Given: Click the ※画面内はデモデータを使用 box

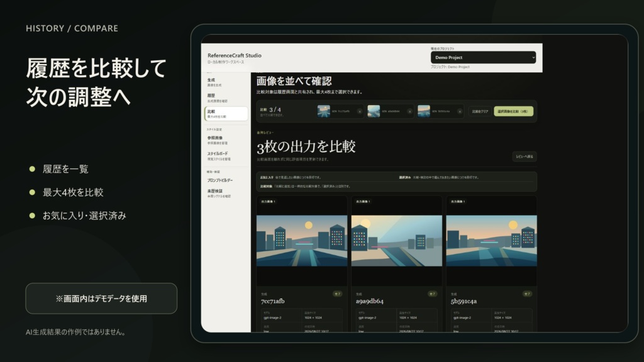Looking at the screenshot, I should (101, 299).
